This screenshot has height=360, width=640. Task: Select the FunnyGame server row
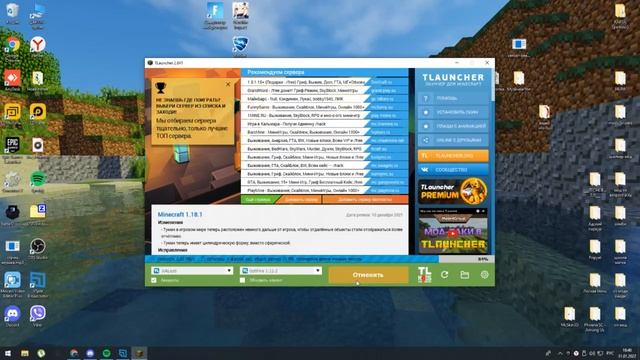pos(324,107)
